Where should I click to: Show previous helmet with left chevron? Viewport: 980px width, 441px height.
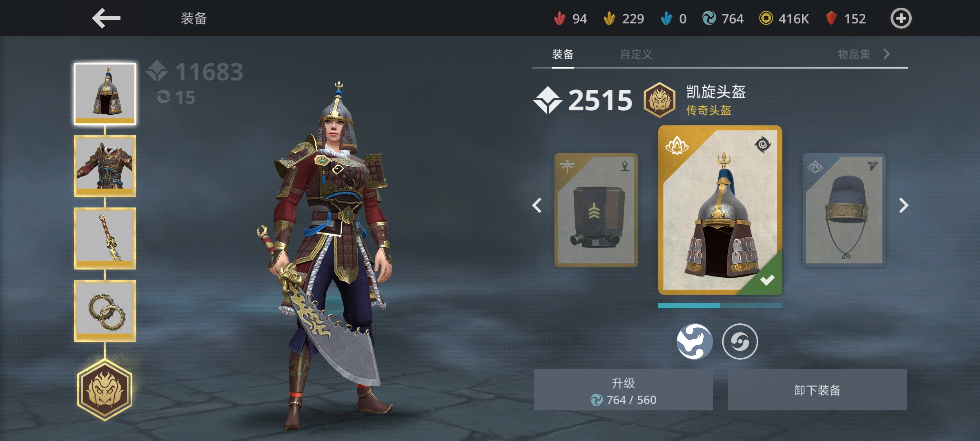click(x=537, y=205)
